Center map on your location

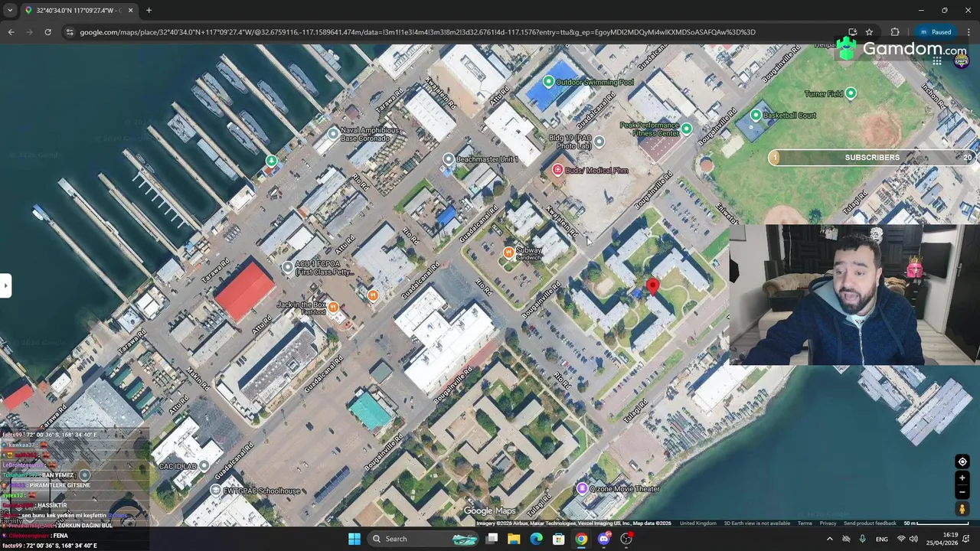(962, 461)
